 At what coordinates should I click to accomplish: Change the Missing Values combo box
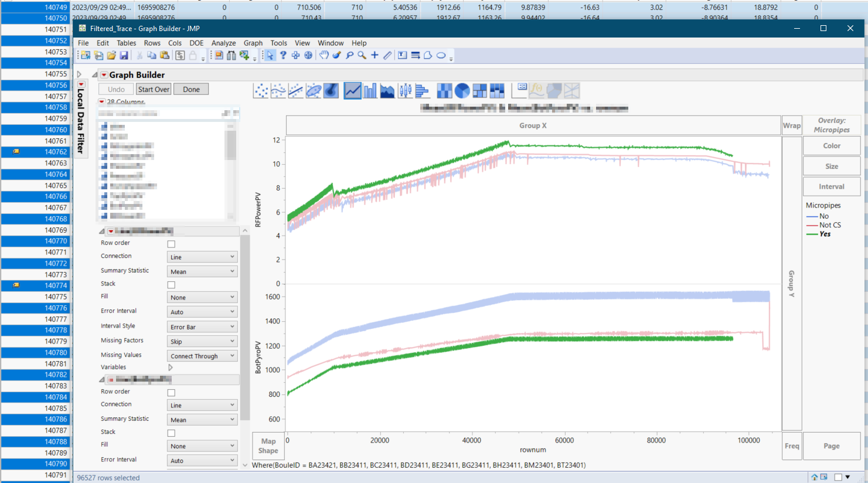coord(202,355)
